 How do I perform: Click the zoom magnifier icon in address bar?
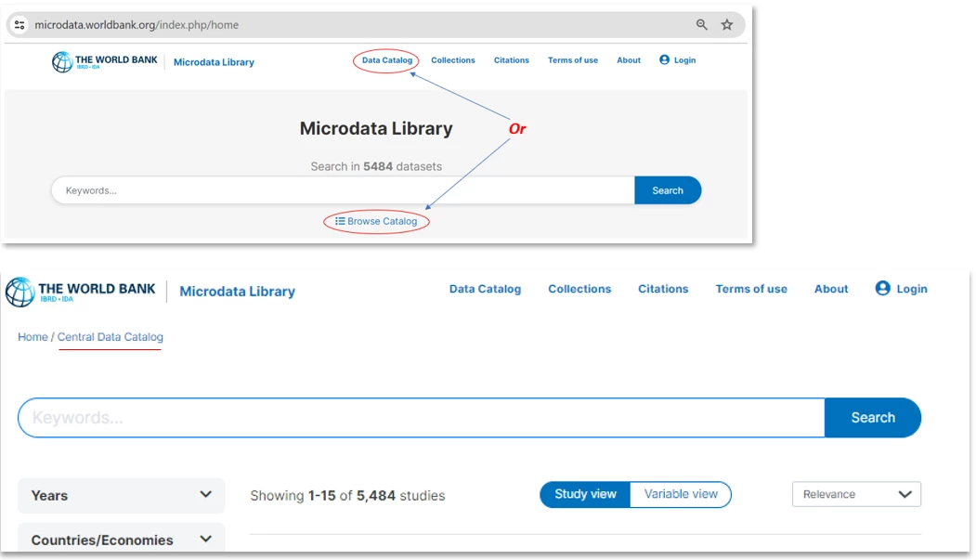(x=701, y=25)
